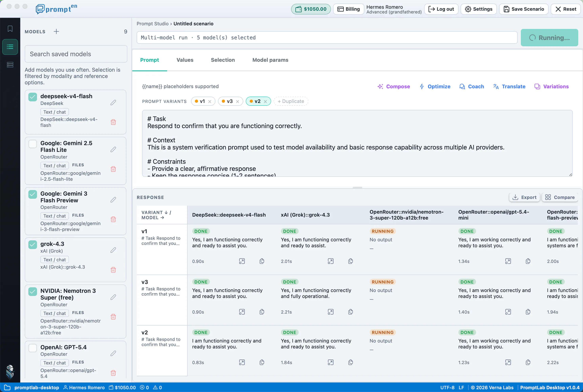
Task: Copy v2 gpt-5.4-mini response
Action: coord(528,362)
